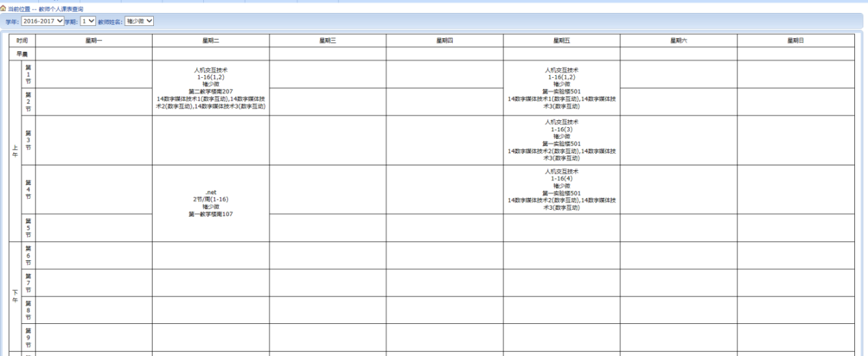The width and height of the screenshot is (868, 356).
Task: Click the 星期日 column header
Action: point(795,41)
